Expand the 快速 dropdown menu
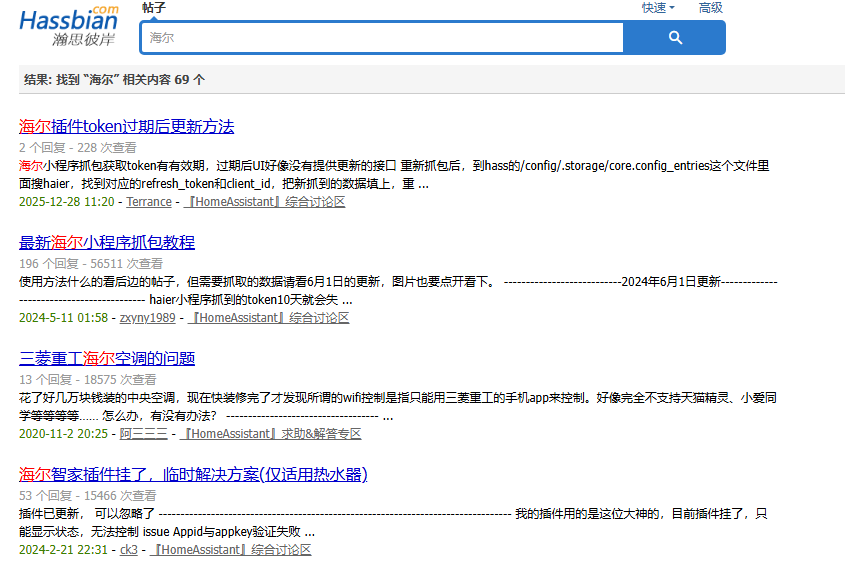 pos(657,8)
